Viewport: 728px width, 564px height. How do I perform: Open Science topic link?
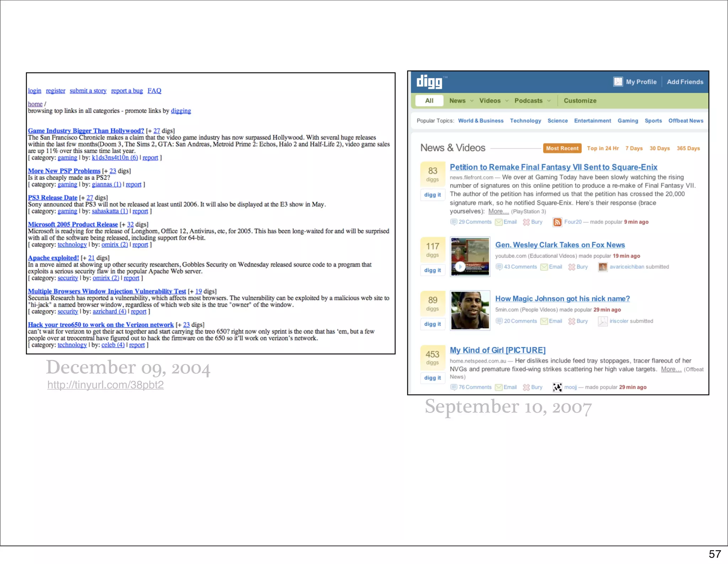(x=557, y=121)
